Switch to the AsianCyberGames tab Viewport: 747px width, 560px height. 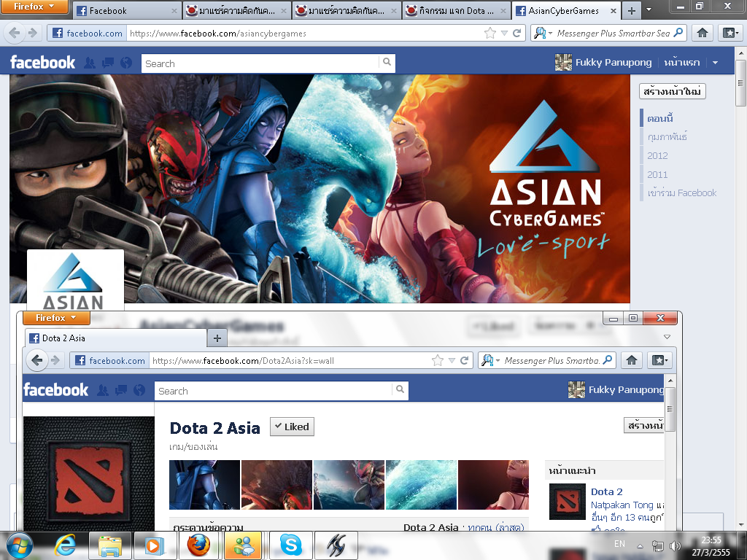click(x=565, y=10)
